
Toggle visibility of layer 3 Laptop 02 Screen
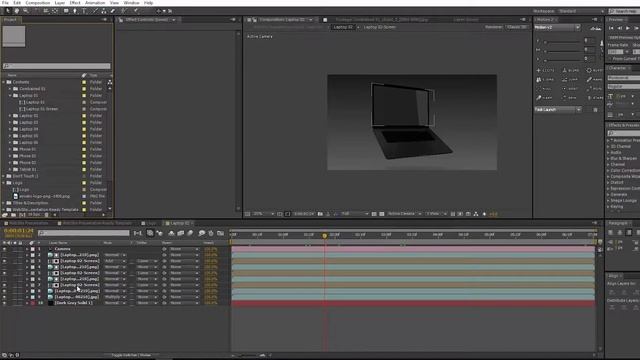coord(4,261)
